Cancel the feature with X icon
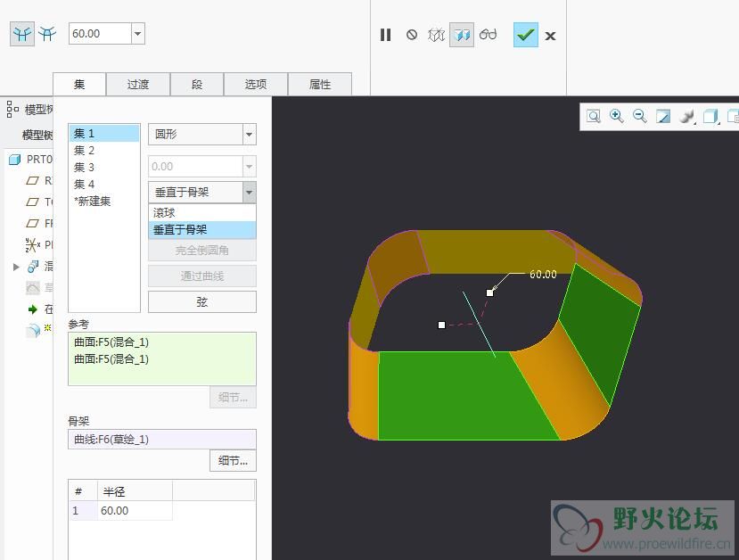 550,36
